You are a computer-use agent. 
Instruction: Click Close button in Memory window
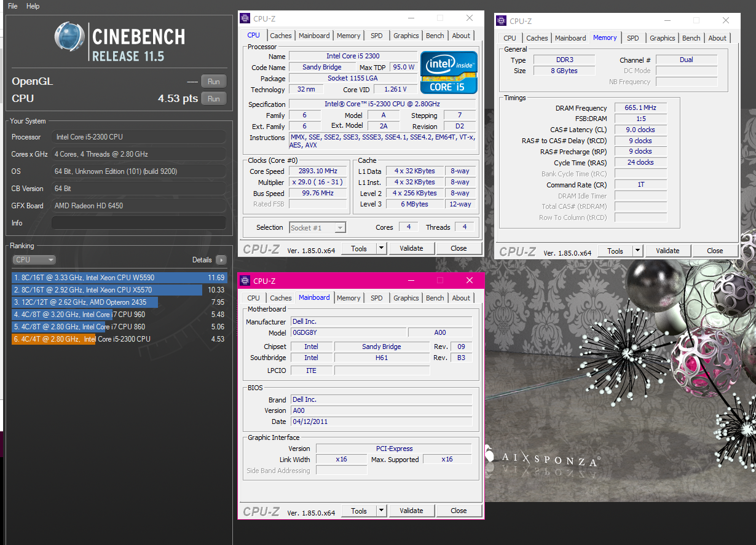[715, 251]
